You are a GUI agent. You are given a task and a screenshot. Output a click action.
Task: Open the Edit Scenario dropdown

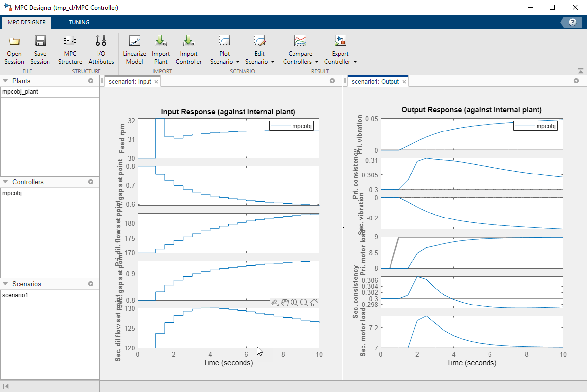point(260,58)
